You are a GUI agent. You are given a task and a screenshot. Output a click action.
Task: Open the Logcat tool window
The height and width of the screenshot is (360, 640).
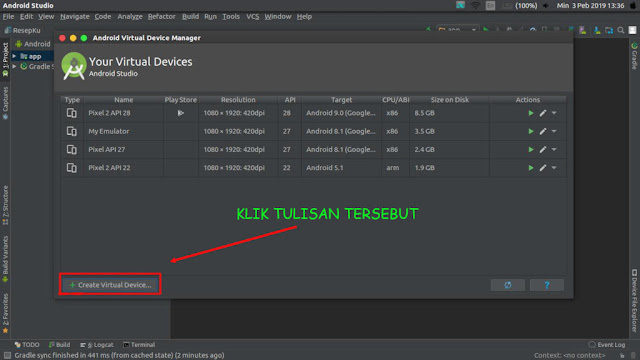tap(97, 344)
